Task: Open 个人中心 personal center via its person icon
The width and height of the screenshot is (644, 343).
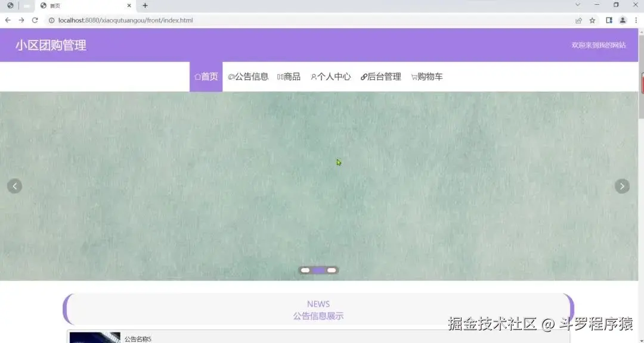Action: 313,76
